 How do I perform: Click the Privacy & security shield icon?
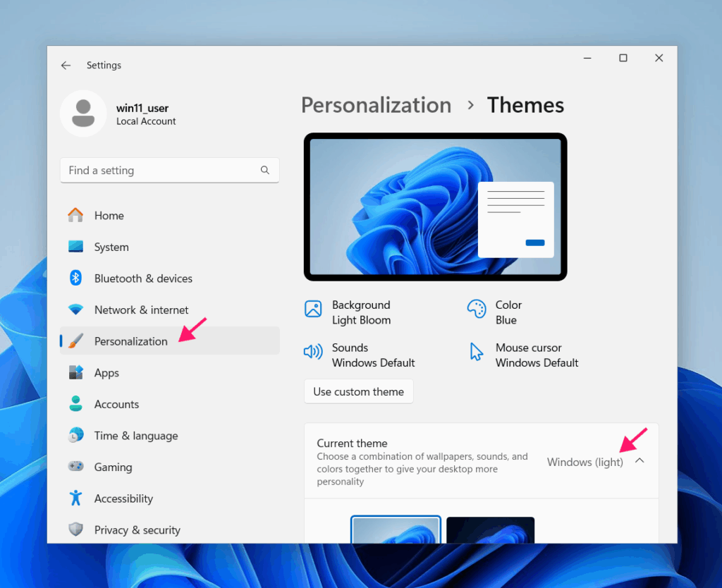click(75, 529)
